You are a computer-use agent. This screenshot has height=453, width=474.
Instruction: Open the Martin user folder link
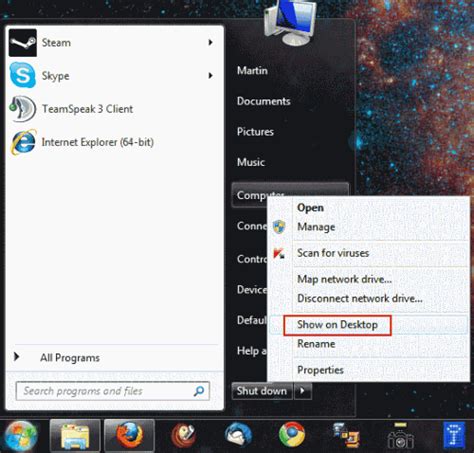(252, 71)
